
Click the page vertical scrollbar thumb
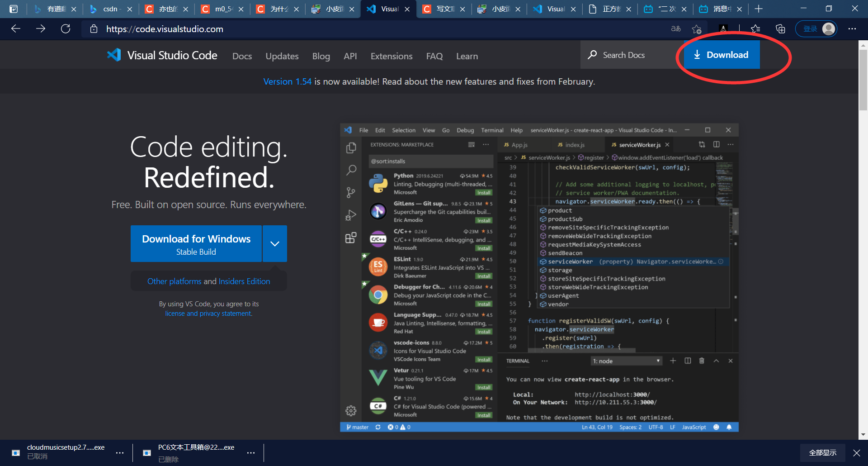point(863,80)
